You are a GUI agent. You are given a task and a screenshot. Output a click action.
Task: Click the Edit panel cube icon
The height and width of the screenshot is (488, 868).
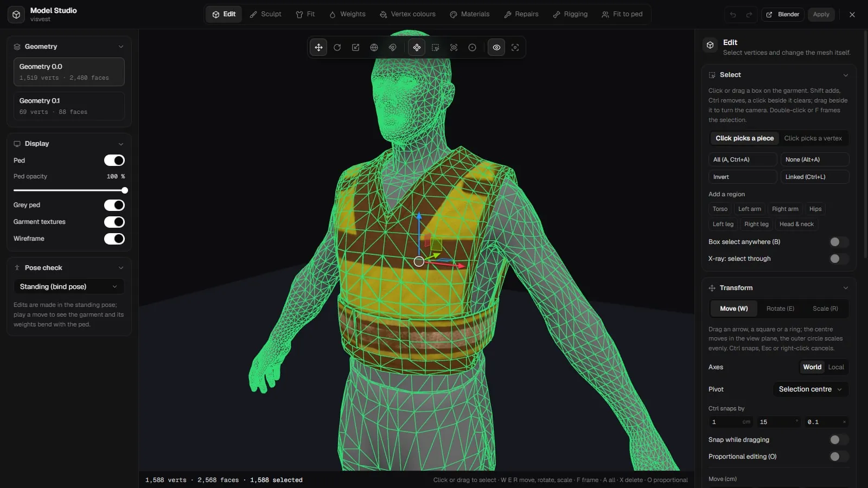point(710,45)
